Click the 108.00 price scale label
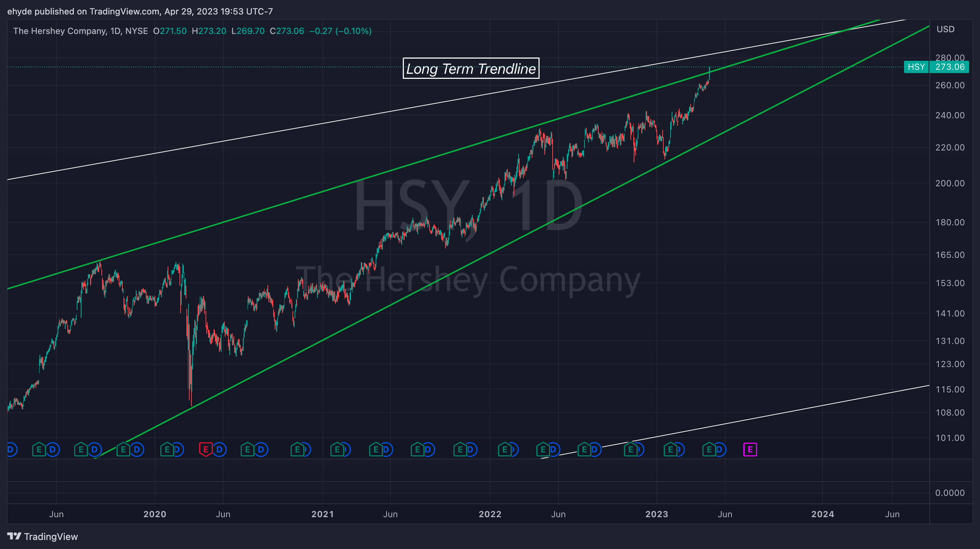Screen dimensions: 980x549 [x=950, y=413]
